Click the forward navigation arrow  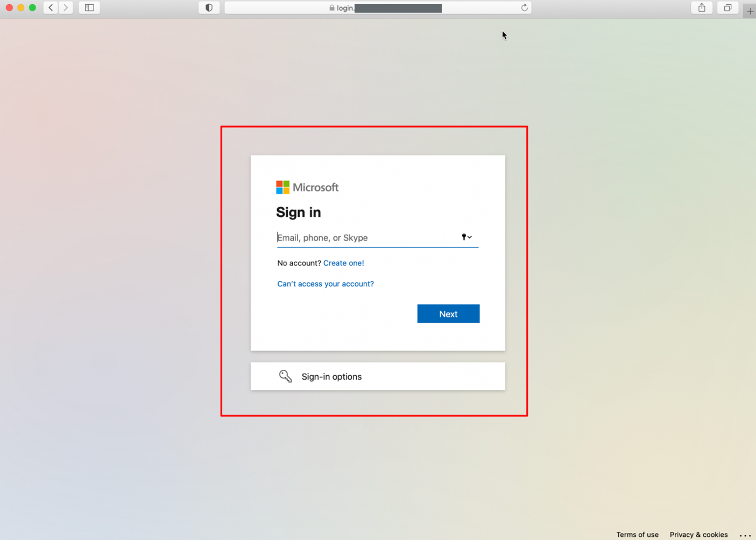tap(66, 8)
